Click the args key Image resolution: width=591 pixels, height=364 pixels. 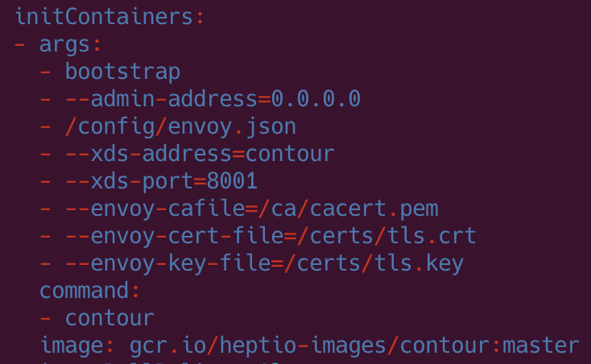click(x=65, y=43)
